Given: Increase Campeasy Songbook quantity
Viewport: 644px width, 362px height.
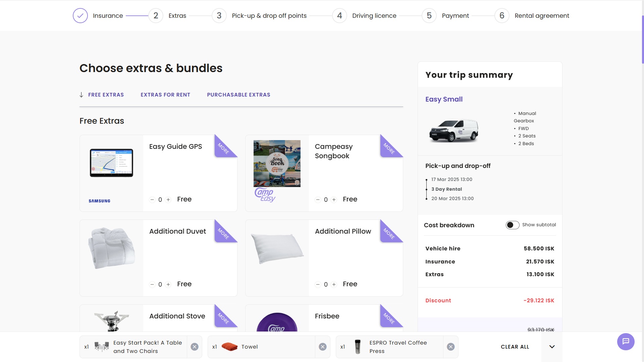Looking at the screenshot, I should [x=334, y=200].
